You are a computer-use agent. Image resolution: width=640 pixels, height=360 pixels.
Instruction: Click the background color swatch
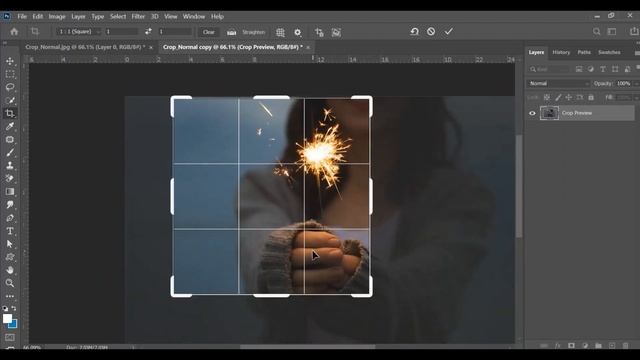pos(13,324)
